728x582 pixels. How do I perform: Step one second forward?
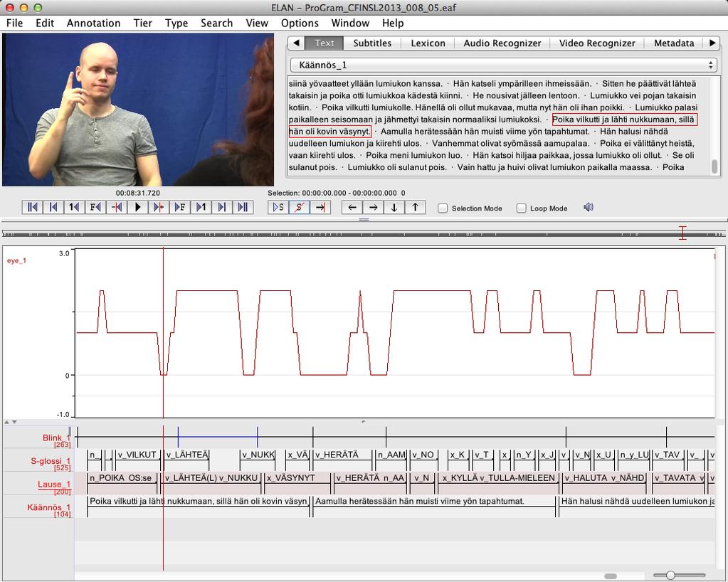click(201, 207)
